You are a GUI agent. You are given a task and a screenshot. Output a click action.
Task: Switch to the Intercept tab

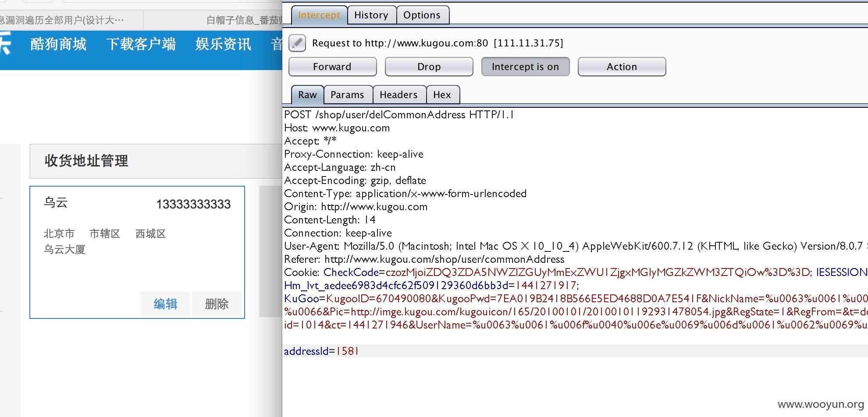tap(319, 15)
